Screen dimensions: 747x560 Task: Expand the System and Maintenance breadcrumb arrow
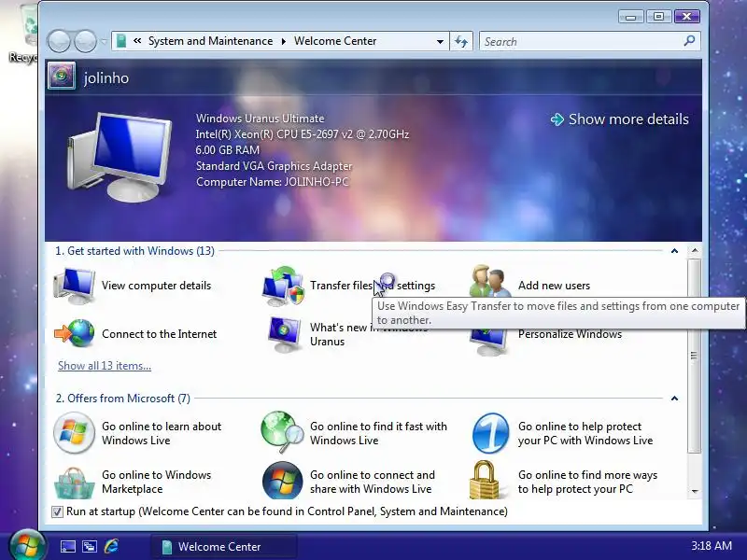[284, 41]
